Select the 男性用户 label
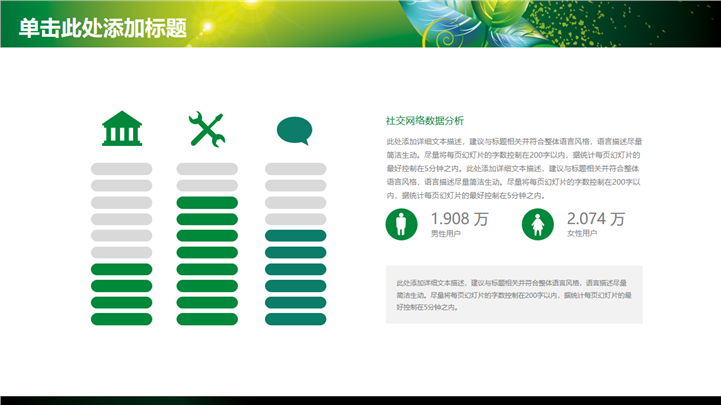This screenshot has height=405, width=721. coord(445,234)
